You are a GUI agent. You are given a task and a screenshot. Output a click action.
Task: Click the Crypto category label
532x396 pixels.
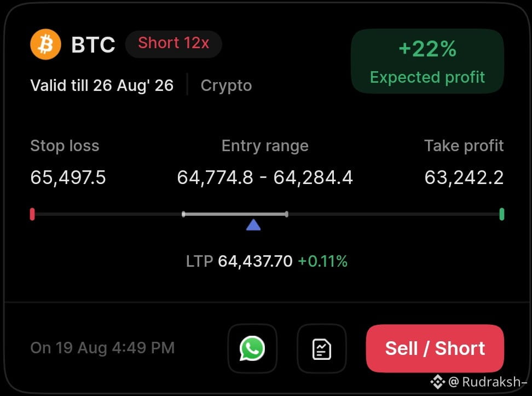coord(226,85)
